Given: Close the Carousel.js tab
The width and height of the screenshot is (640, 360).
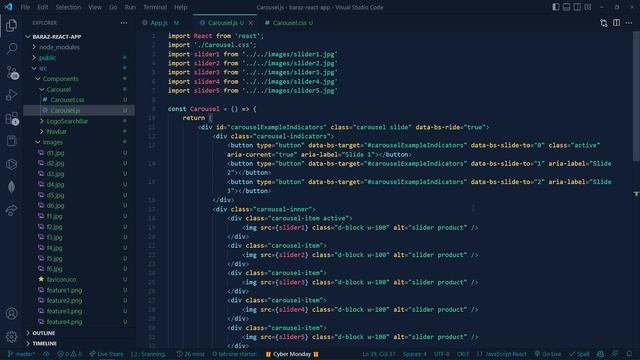Looking at the screenshot, I should 251,23.
